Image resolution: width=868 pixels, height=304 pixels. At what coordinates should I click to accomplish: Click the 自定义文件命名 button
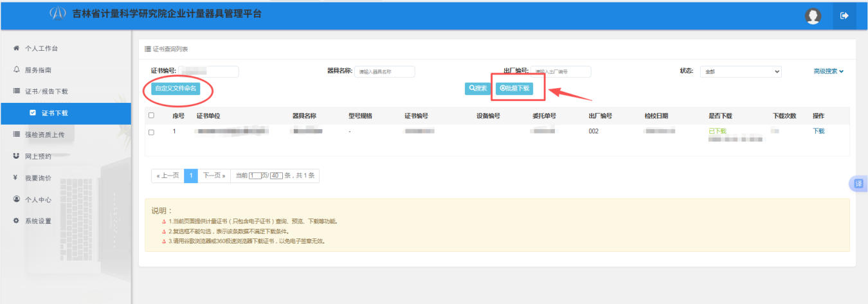pos(176,88)
